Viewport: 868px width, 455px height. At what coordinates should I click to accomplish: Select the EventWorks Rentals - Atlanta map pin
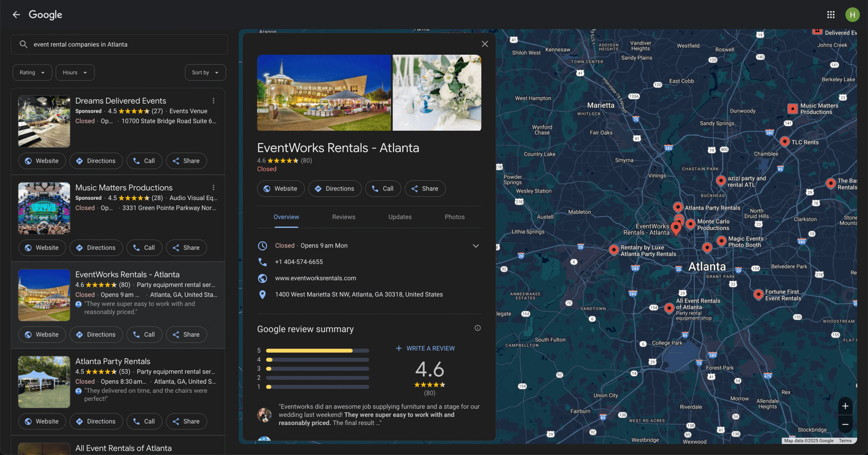[x=676, y=228]
